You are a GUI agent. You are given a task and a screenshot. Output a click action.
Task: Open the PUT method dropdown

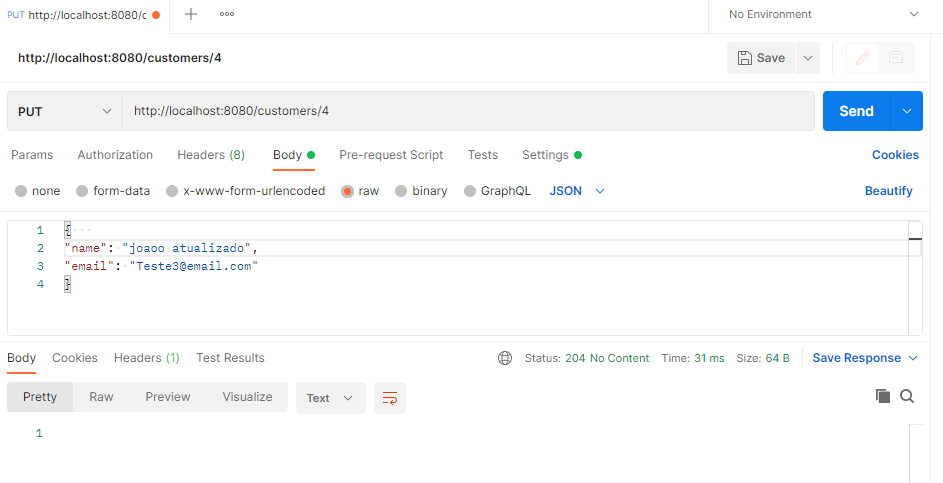click(65, 111)
